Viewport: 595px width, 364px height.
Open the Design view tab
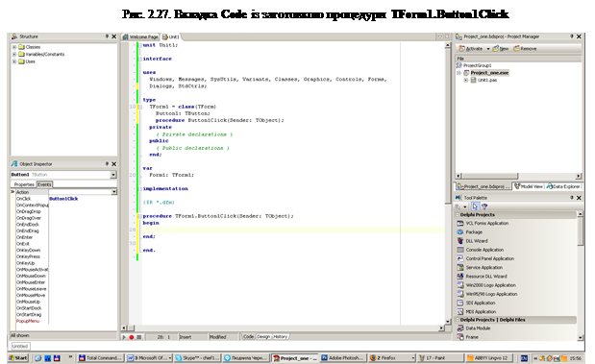tap(263, 337)
